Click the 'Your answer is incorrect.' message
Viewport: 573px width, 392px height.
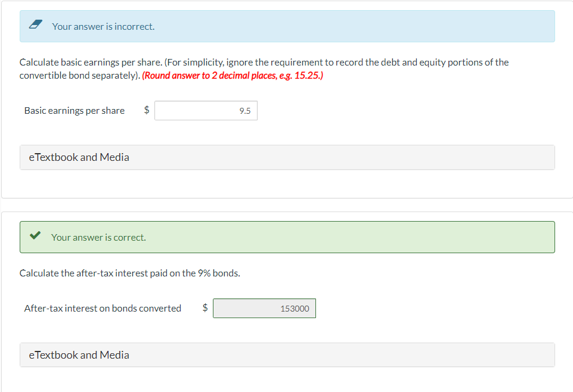pyautogui.click(x=103, y=27)
